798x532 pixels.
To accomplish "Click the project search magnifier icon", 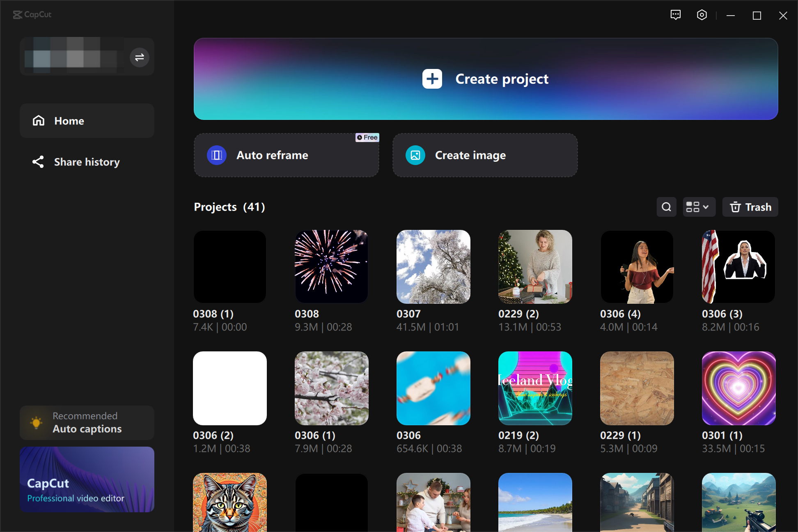I will coord(666,207).
